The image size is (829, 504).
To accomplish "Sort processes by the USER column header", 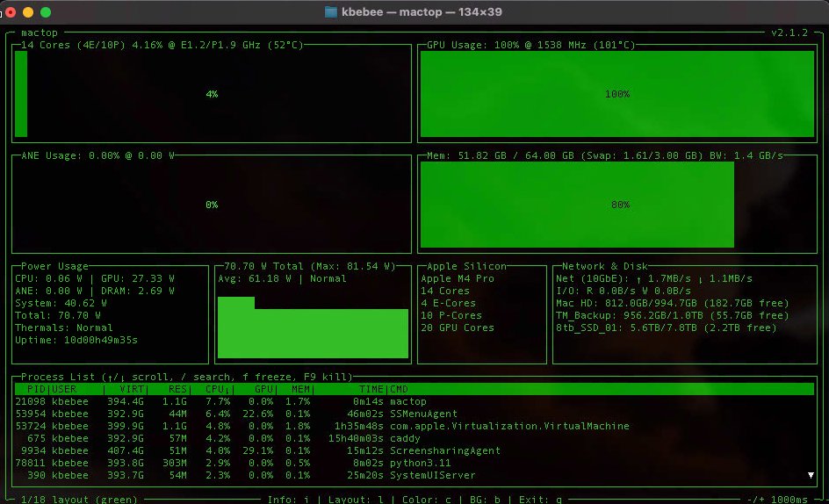I will coord(64,389).
